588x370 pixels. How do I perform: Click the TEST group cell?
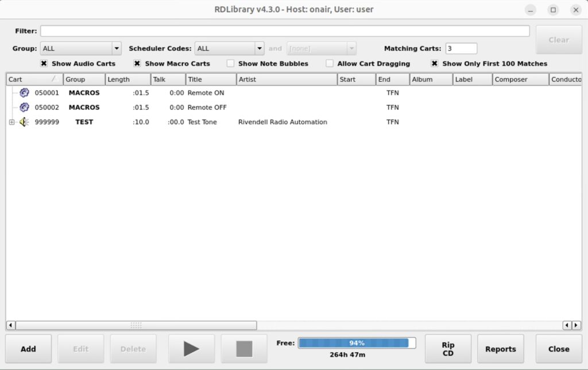click(x=84, y=122)
